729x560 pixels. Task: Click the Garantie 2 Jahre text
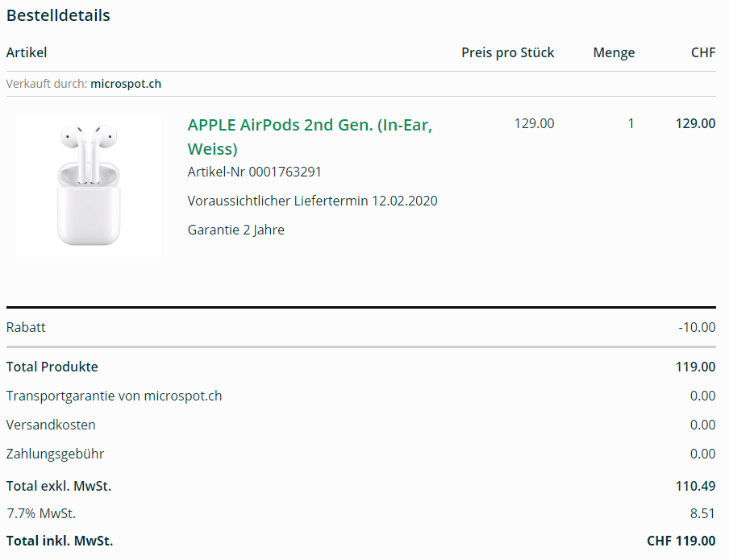(x=235, y=230)
